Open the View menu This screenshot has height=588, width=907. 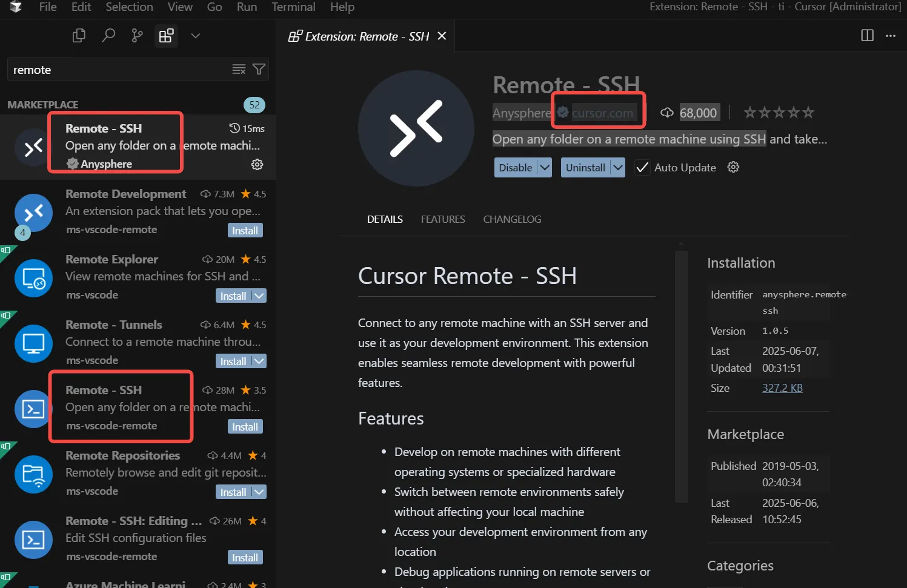(180, 7)
